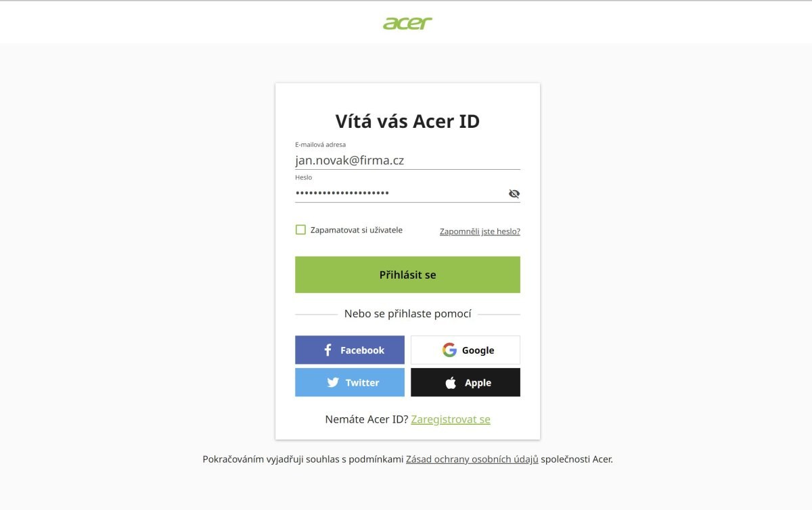Sign in with the Facebook button

(350, 350)
